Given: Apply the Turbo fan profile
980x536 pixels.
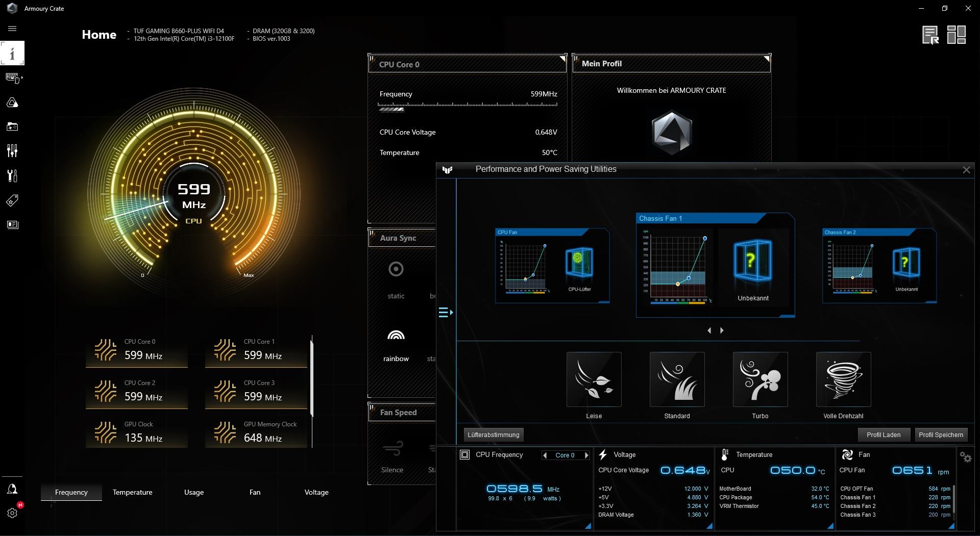Looking at the screenshot, I should pyautogui.click(x=761, y=379).
